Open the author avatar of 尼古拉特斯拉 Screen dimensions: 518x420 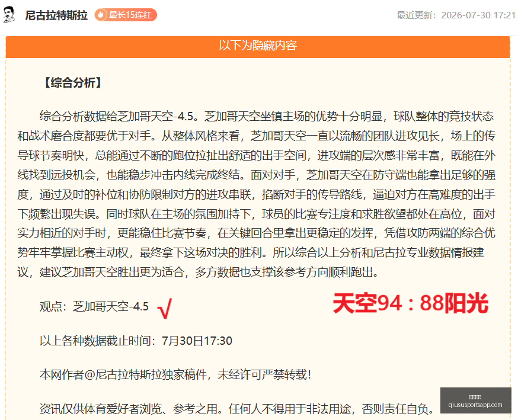point(9,15)
